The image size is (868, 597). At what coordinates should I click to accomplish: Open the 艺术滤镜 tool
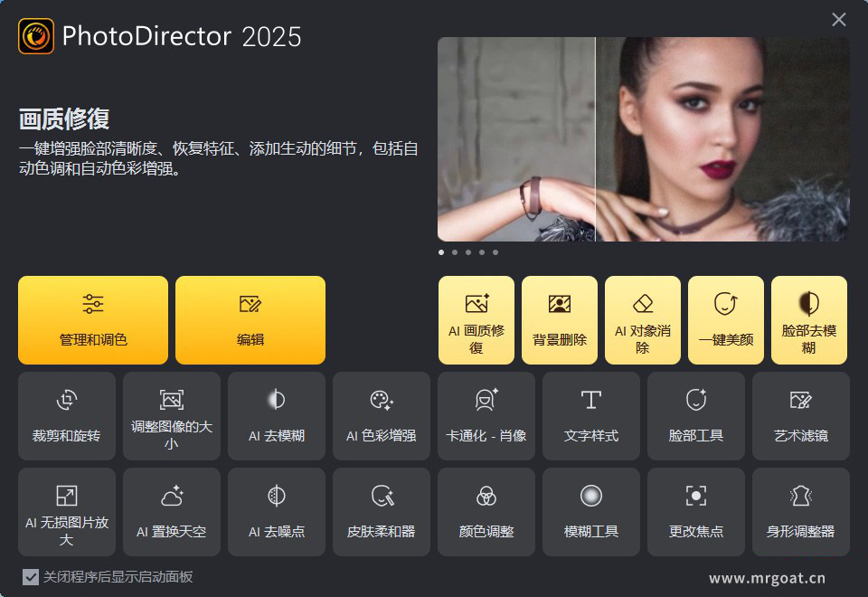[800, 416]
